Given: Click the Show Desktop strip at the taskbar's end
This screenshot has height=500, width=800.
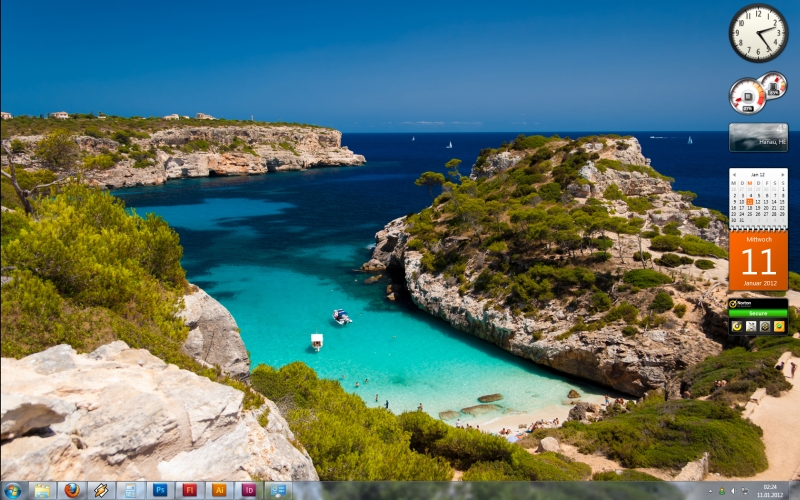Looking at the screenshot, I should coord(796,490).
